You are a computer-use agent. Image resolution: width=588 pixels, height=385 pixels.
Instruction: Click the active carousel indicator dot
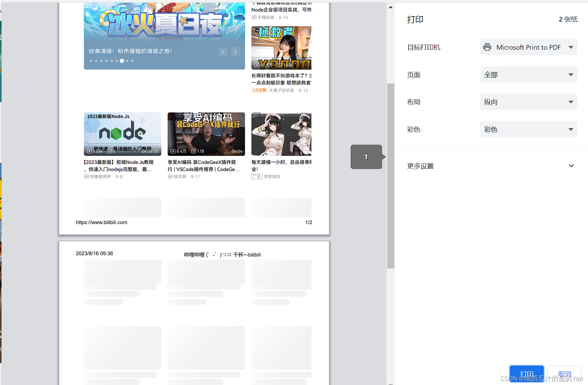(122, 61)
